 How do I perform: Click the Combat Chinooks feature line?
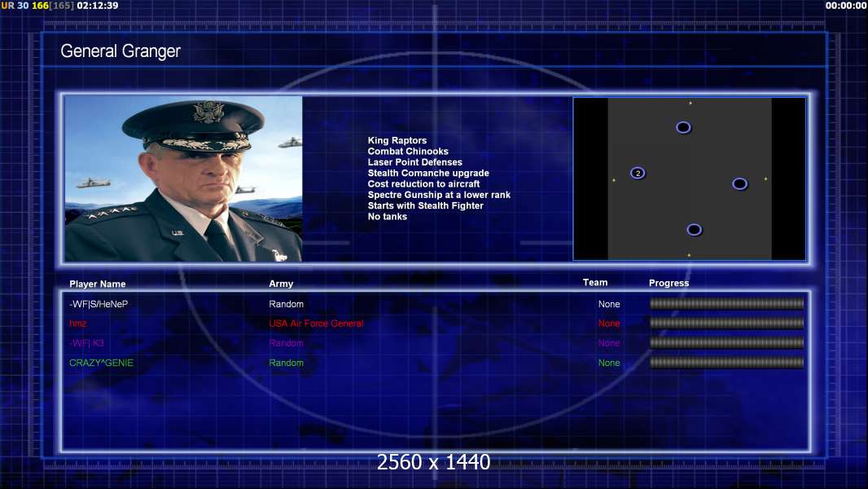tap(408, 152)
